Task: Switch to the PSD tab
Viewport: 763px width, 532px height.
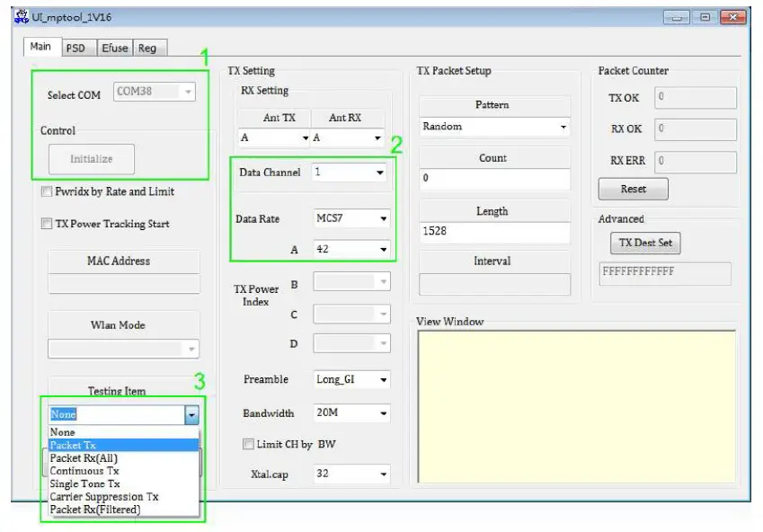Action: click(x=77, y=48)
